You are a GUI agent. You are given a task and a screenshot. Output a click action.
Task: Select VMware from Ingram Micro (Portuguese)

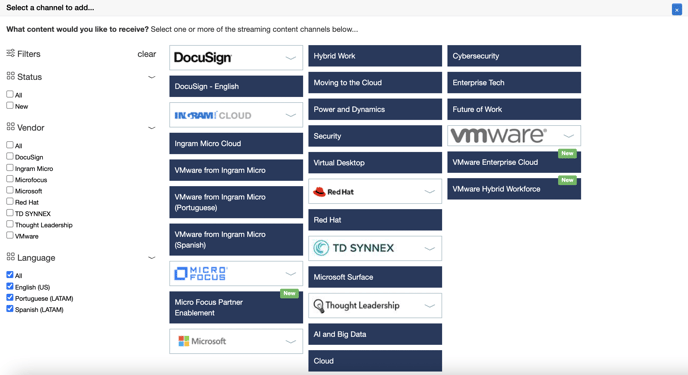click(x=236, y=202)
